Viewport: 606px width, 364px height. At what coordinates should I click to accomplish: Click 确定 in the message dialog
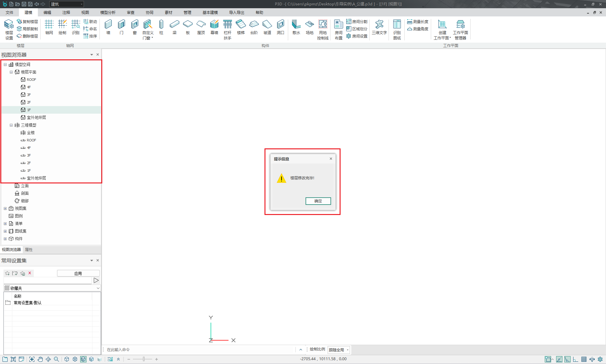click(x=318, y=201)
